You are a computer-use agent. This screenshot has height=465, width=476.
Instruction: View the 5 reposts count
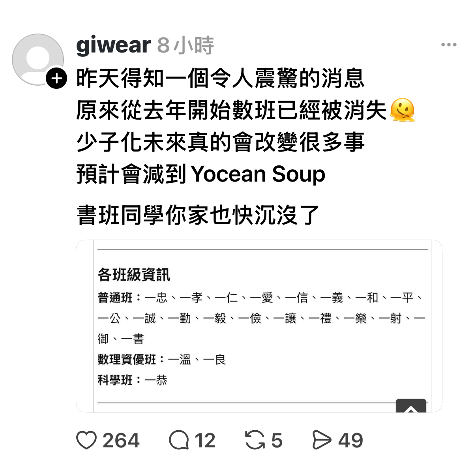277,441
